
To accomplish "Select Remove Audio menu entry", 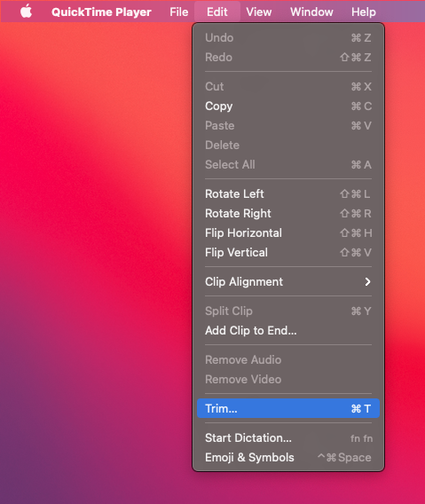I will [288, 359].
